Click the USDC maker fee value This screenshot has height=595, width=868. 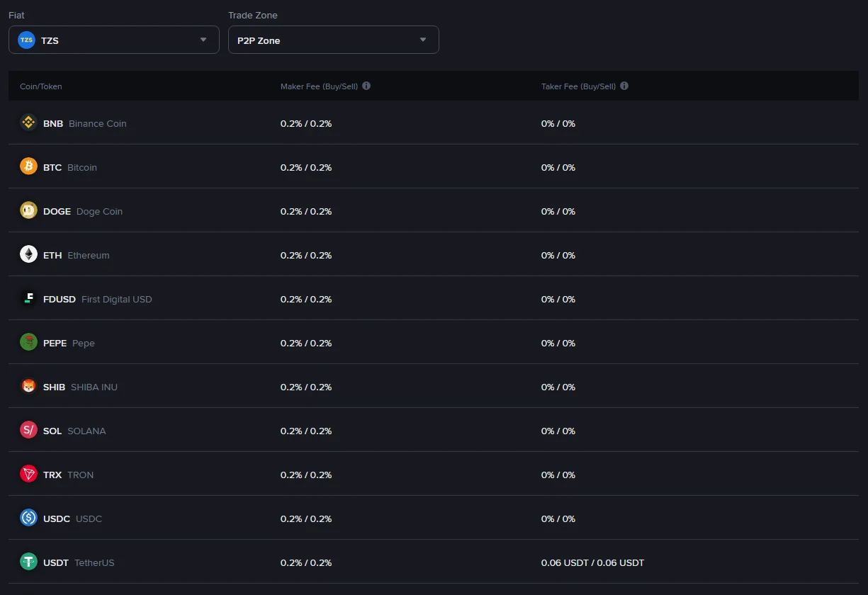click(x=306, y=518)
